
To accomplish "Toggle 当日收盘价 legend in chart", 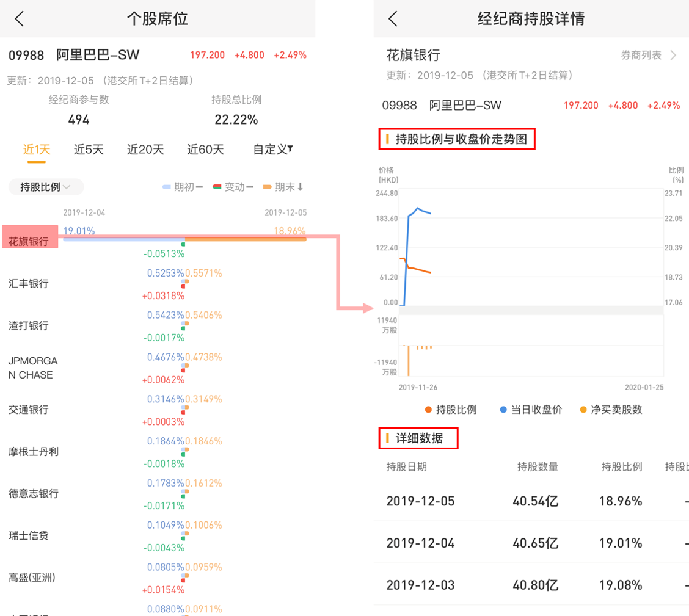I will tap(531, 410).
